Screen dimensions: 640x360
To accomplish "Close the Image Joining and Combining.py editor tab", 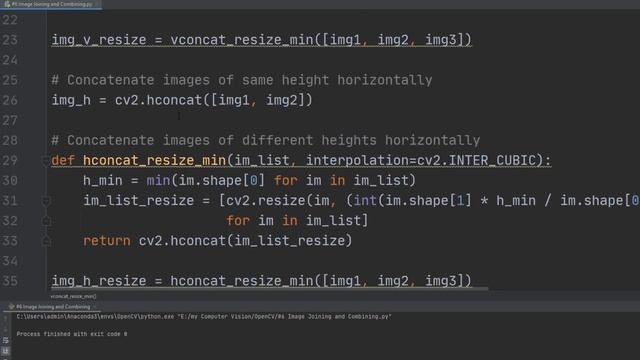I will [97, 4].
